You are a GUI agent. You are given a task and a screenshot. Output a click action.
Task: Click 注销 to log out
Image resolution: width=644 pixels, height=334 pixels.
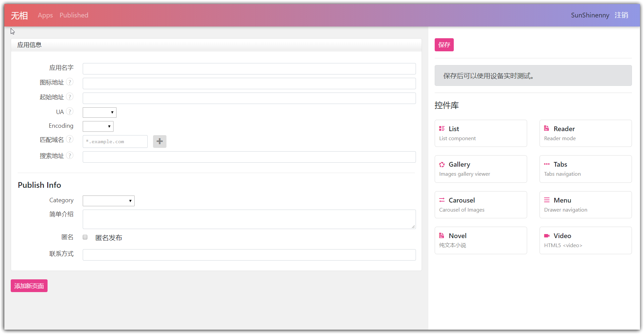point(621,15)
